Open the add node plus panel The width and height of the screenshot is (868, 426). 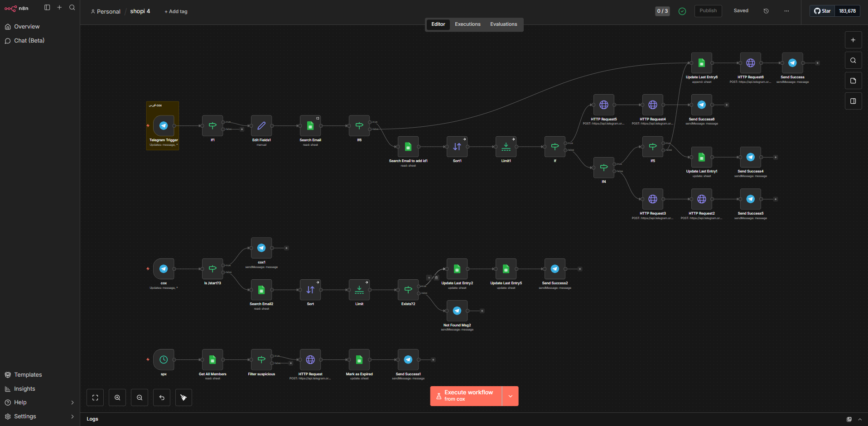(x=853, y=40)
